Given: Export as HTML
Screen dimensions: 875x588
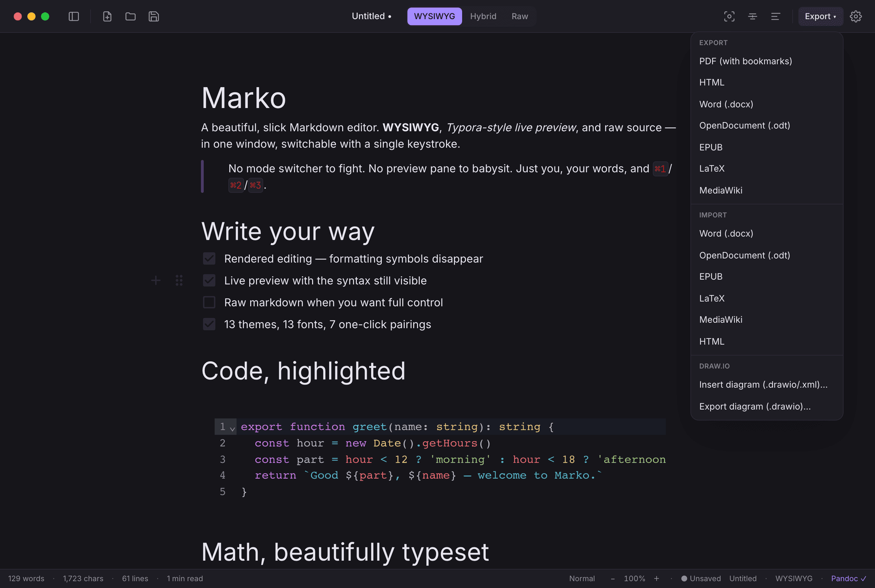Looking at the screenshot, I should 767,83.
